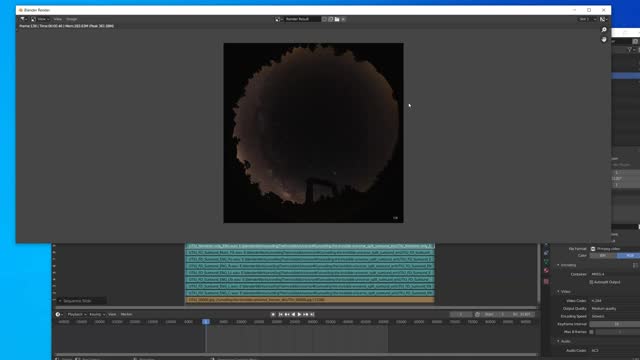Open the Encoding Speed dropdown
640x360 pixels.
pos(614,316)
